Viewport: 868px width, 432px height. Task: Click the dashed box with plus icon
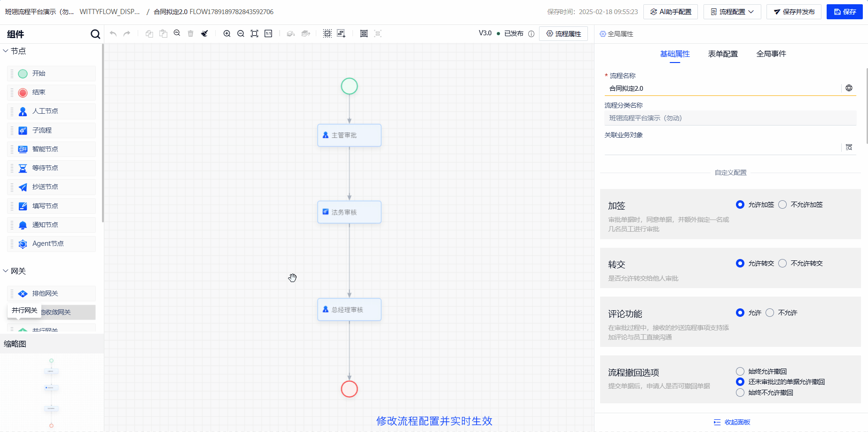coord(341,33)
